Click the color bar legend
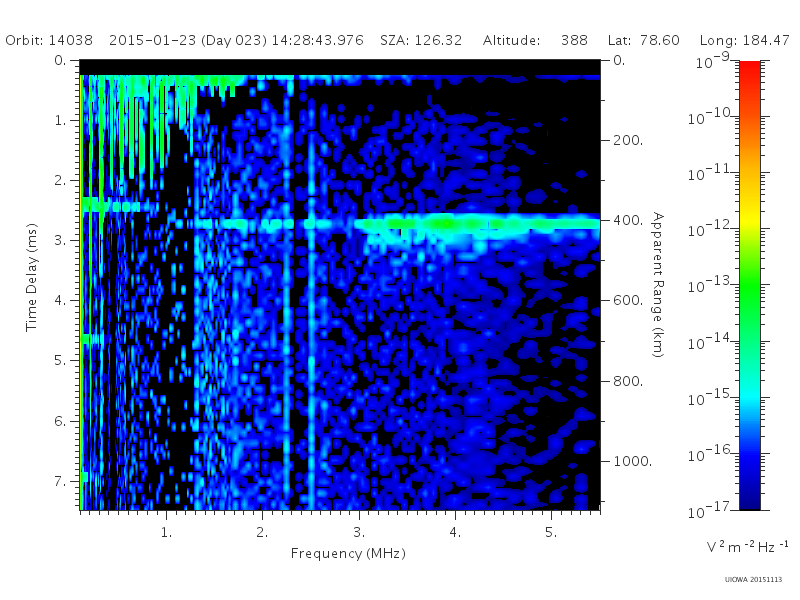The width and height of the screenshot is (800, 600). [x=750, y=285]
